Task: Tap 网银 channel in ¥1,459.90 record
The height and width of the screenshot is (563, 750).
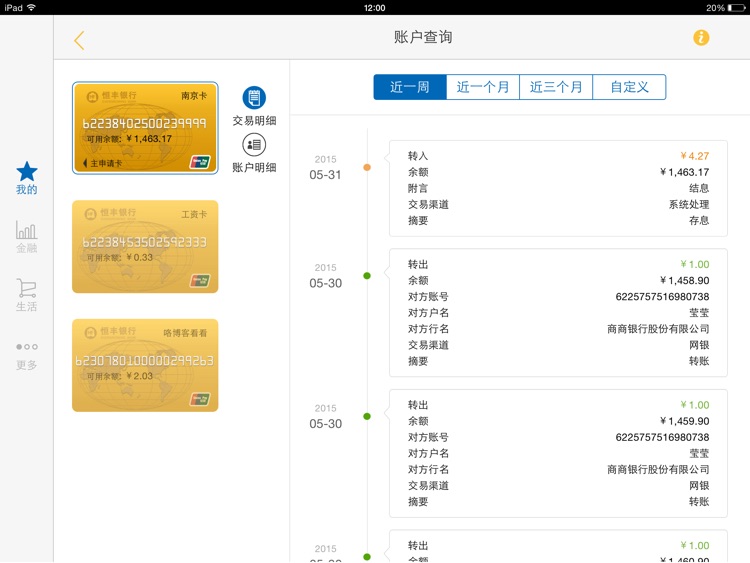Action: 699,486
